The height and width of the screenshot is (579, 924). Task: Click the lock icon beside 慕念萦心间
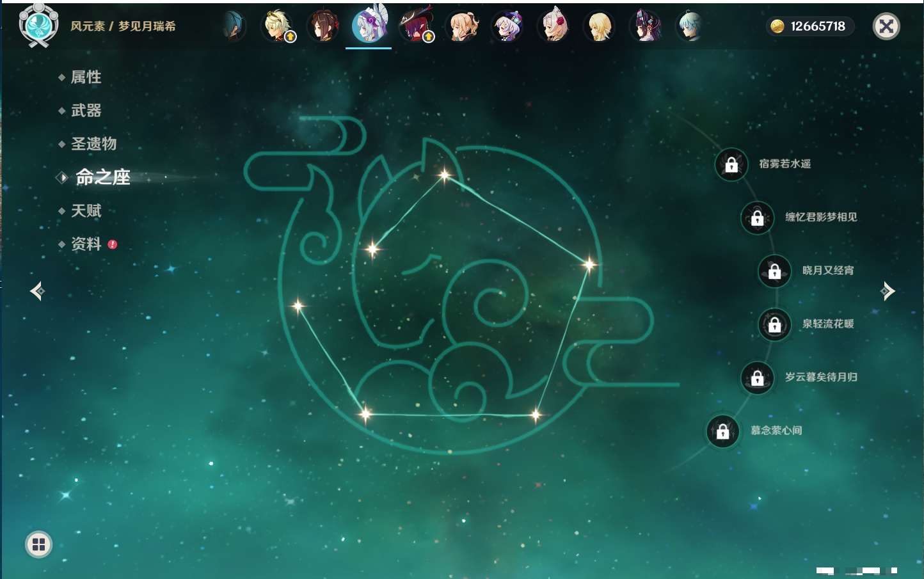(723, 431)
